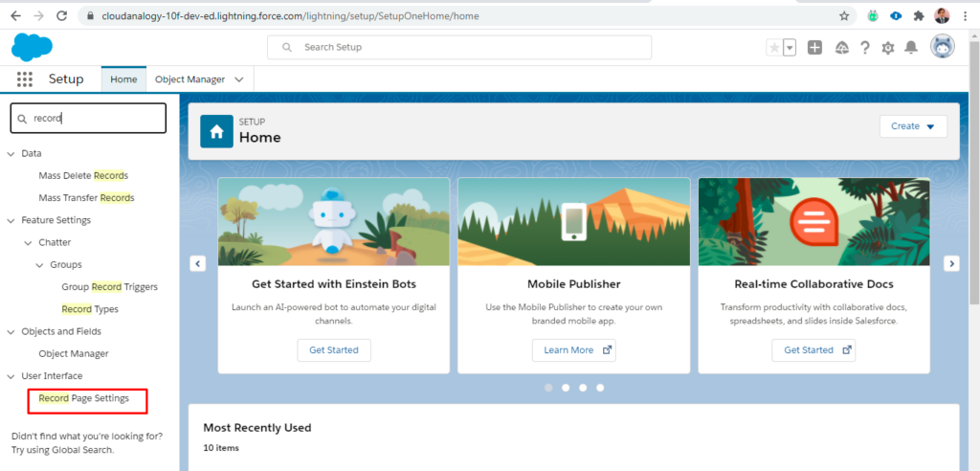The height and width of the screenshot is (471, 980).
Task: Click the Search Setup box
Action: 459,48
